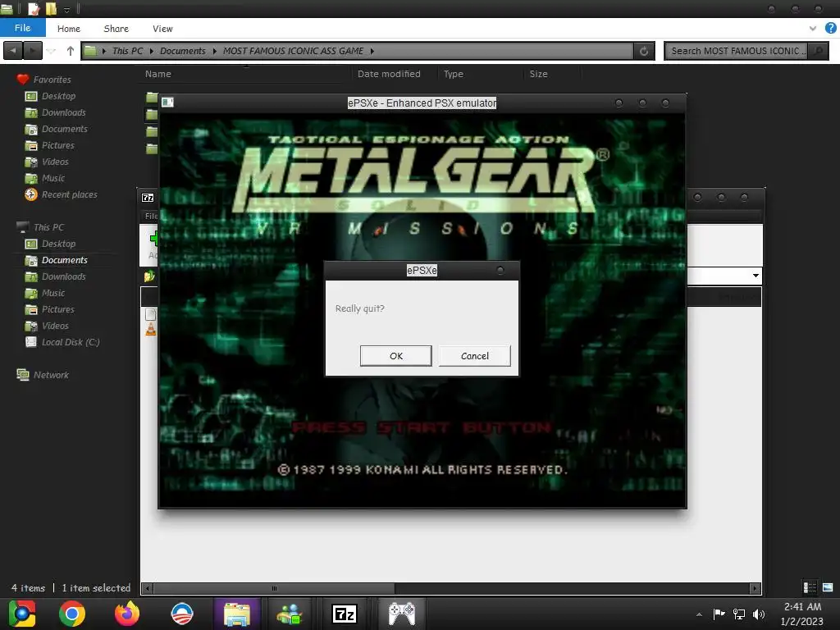
Task: Switch to ePSXe gamepad taskbar icon
Action: (402, 614)
